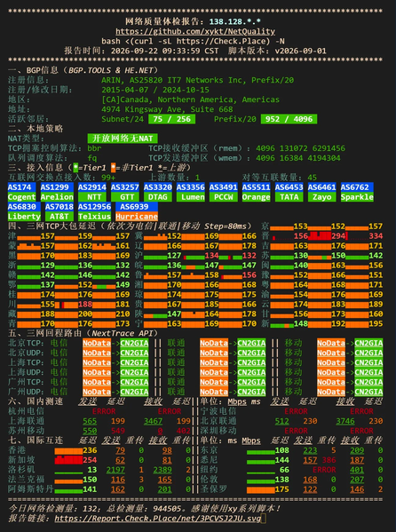The height and width of the screenshot is (532, 396).
Task: Click the AS3257 GTT badge
Action: click(x=125, y=193)
